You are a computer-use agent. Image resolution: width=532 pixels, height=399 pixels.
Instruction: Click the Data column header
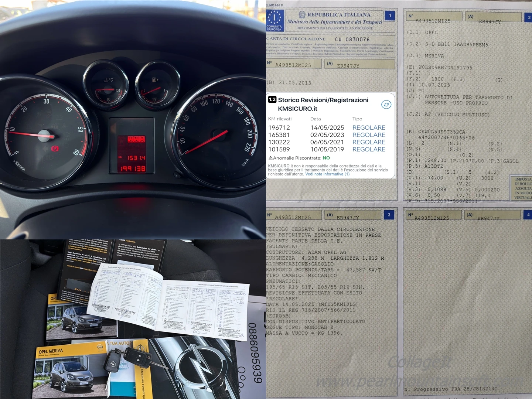(316, 119)
